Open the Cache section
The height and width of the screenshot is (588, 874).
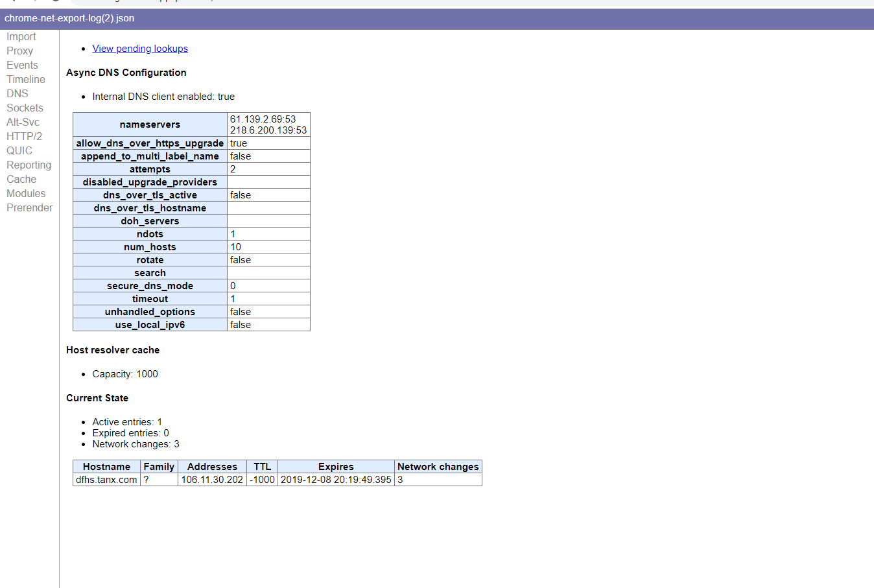pos(21,180)
